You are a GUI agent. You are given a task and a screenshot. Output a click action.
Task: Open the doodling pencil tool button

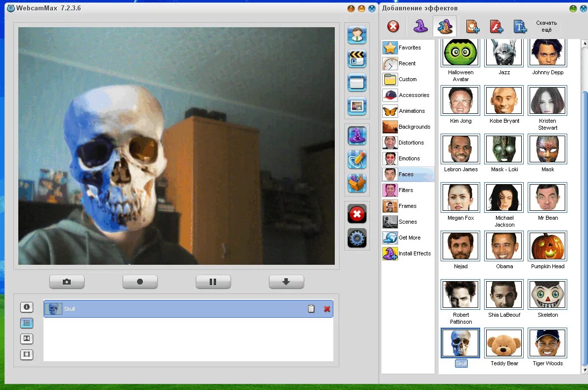tap(357, 159)
